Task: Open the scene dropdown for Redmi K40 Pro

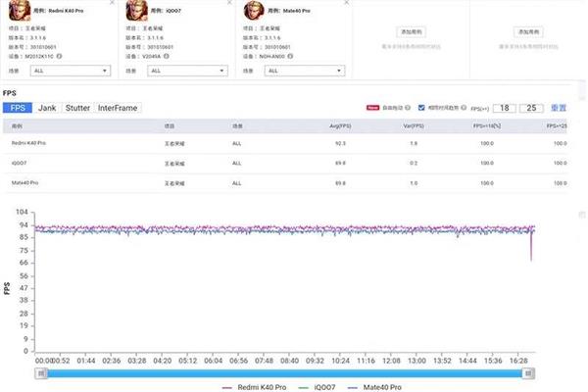Action: (71, 71)
